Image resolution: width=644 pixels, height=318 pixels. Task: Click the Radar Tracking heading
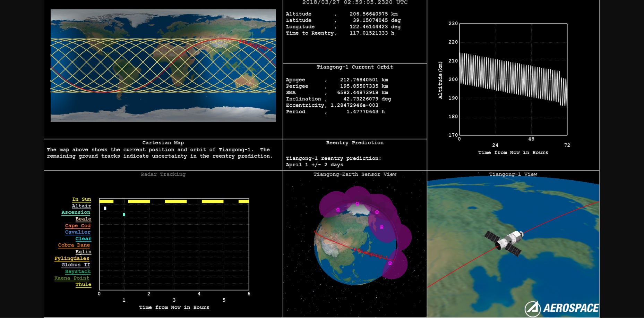click(x=163, y=174)
